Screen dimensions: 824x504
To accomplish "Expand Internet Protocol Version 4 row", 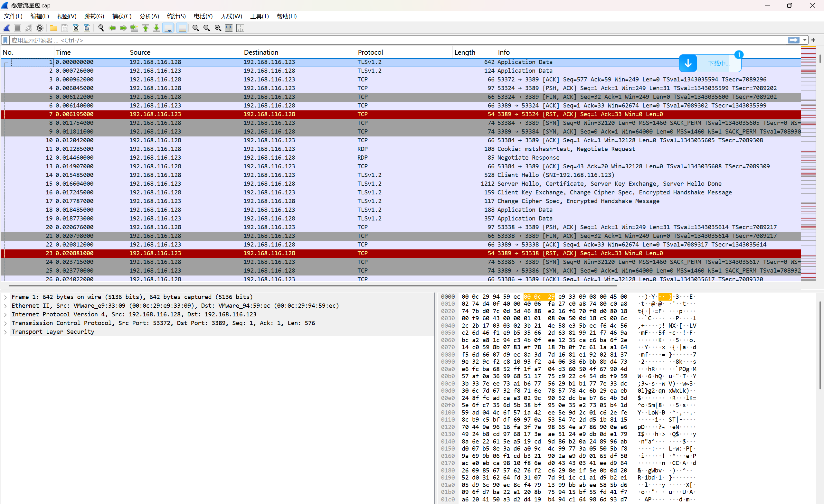I will tap(5, 314).
